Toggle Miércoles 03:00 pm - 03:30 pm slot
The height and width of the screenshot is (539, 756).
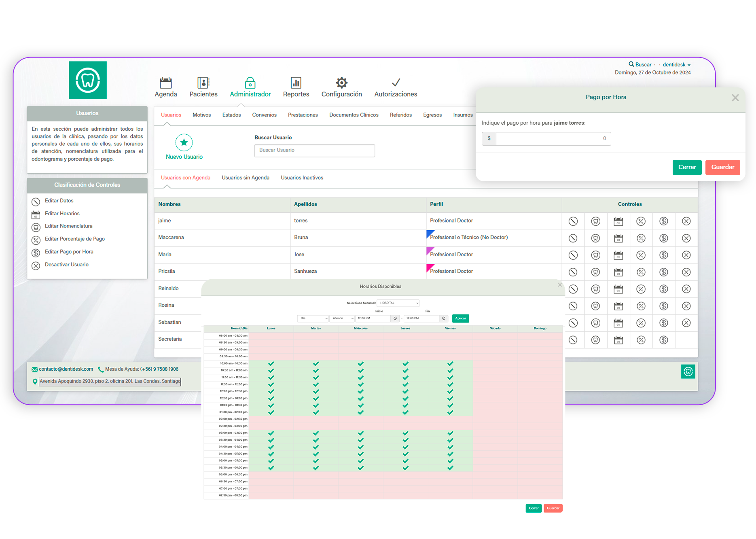tap(360, 433)
